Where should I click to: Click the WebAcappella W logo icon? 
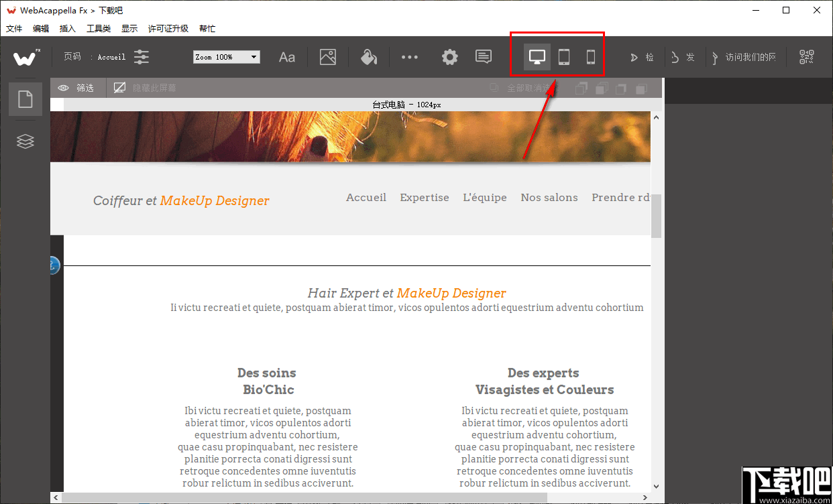pos(25,58)
